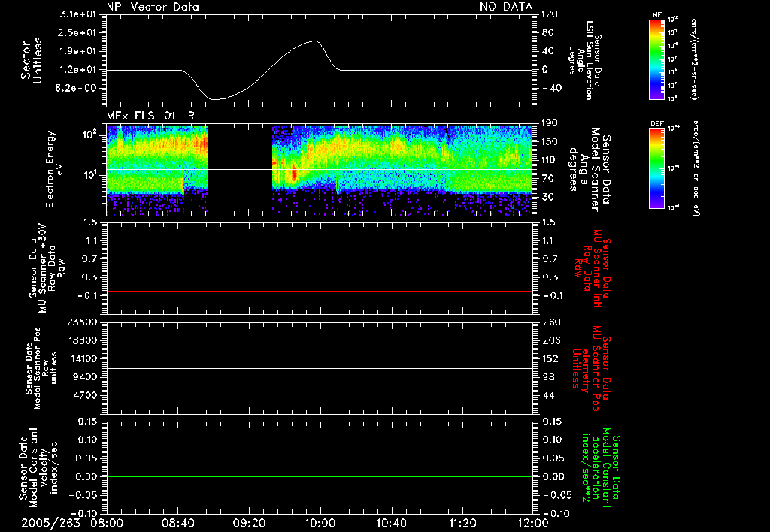Screen dimensions: 770x532
Task: Click the red 'MU Scanner Pos Telemetry' label
Action: (x=591, y=368)
